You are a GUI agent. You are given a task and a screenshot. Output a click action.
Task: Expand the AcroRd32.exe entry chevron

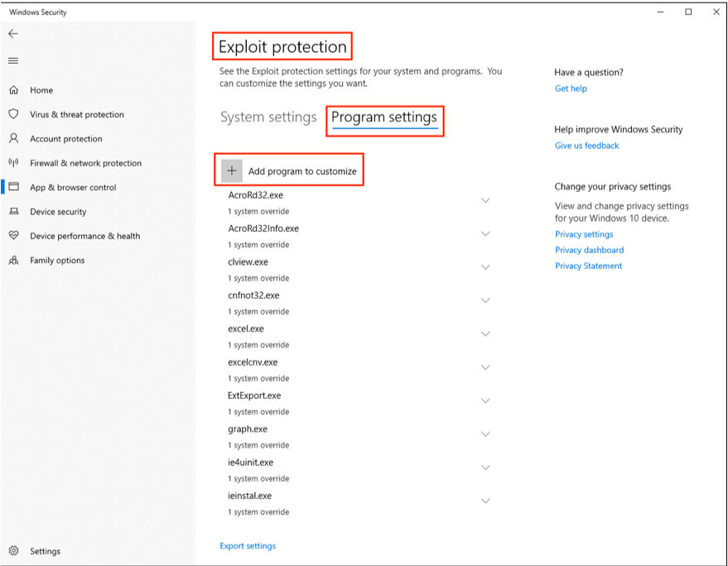click(x=485, y=200)
